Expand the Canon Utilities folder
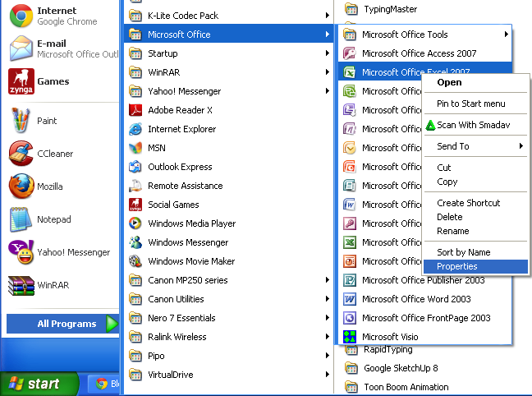Screen dimensions: 532x396 (228, 299)
